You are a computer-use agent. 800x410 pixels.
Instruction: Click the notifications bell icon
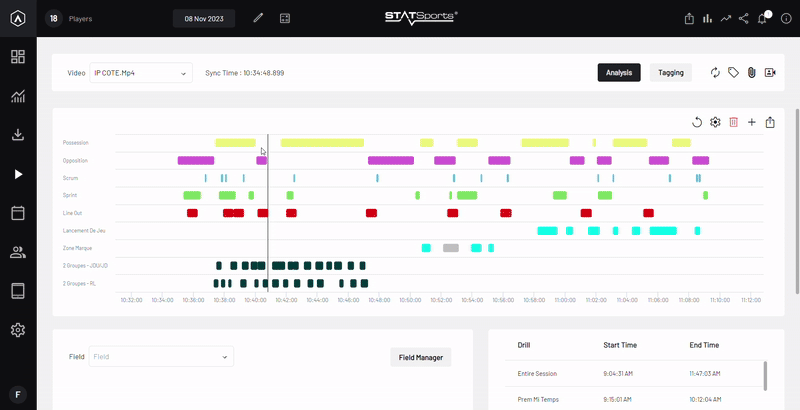tap(762, 19)
